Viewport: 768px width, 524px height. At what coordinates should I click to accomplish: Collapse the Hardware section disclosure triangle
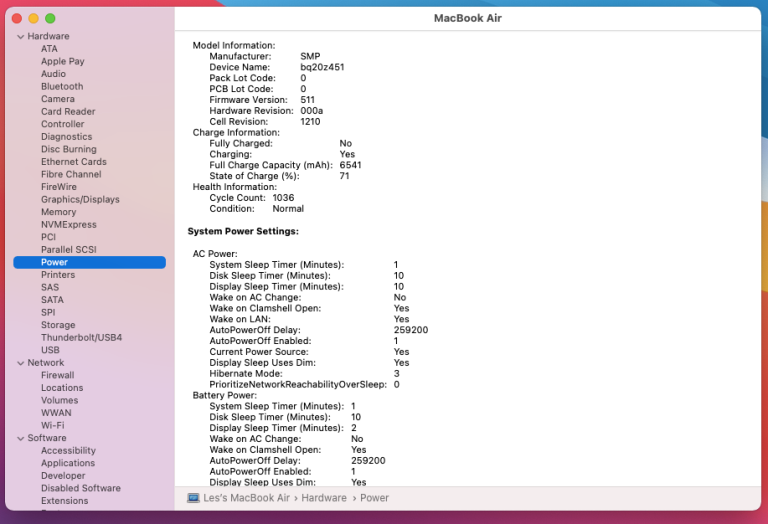point(19,36)
